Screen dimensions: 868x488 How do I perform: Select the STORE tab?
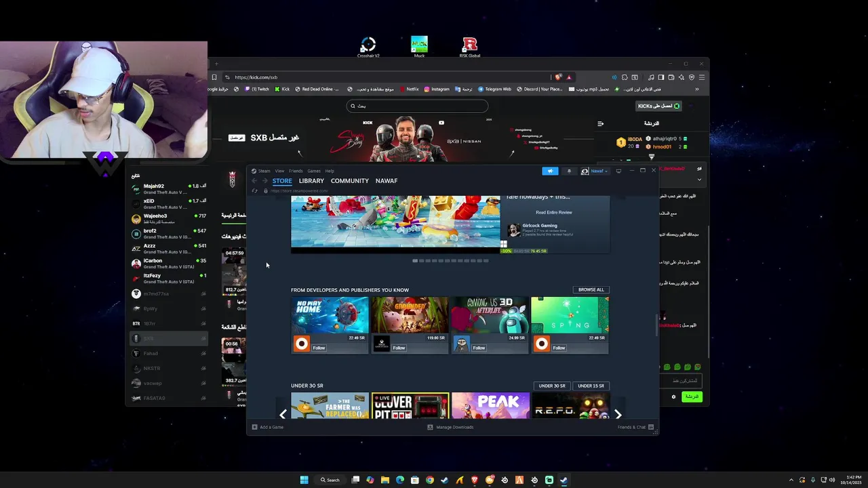coord(282,181)
